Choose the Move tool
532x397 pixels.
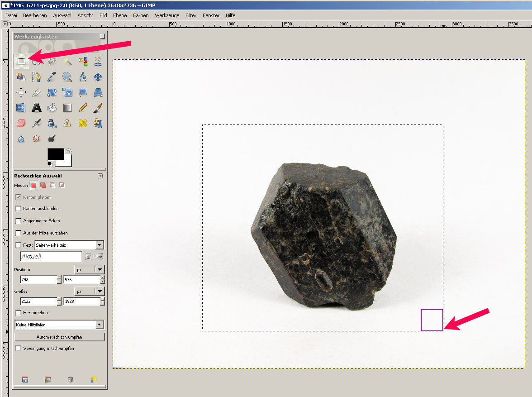pyautogui.click(x=98, y=77)
